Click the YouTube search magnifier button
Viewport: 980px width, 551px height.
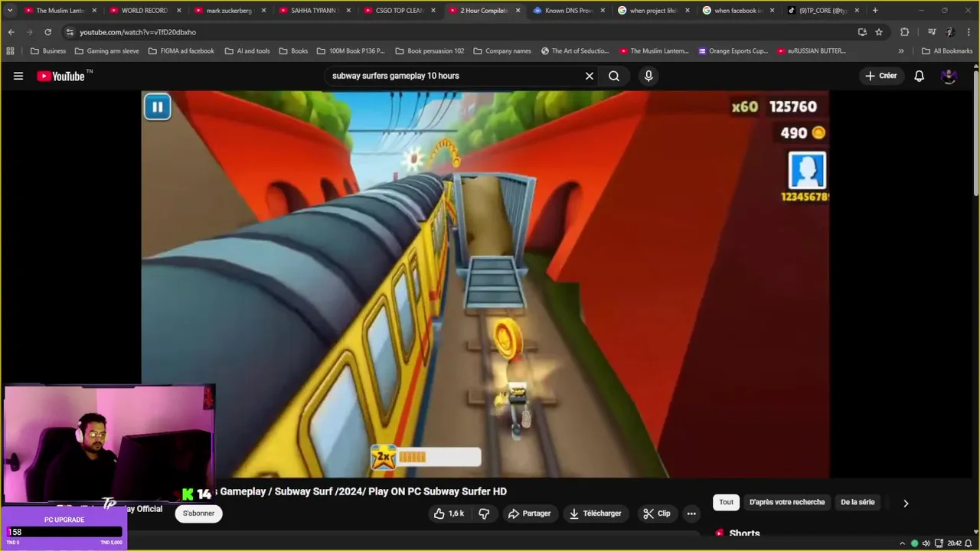click(614, 76)
